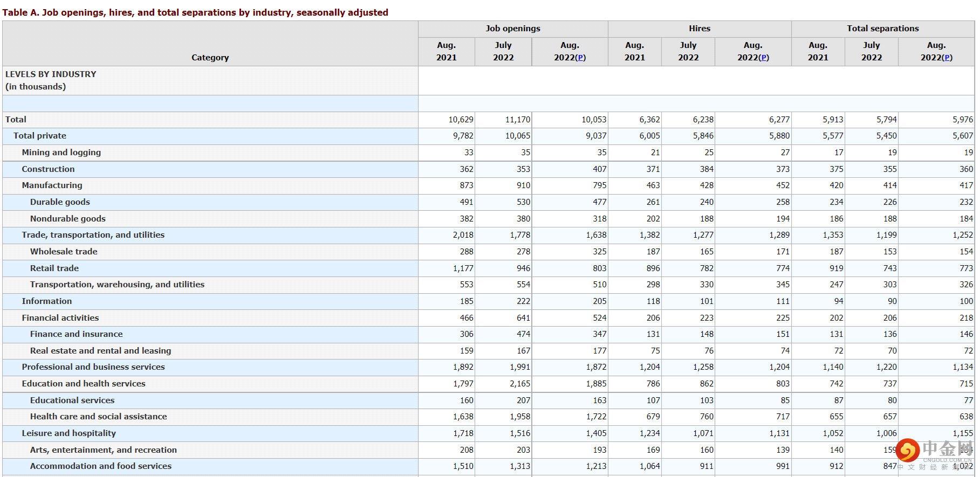980x477 pixels.
Task: Click the 208 value in the Arts row
Action: 467,450
